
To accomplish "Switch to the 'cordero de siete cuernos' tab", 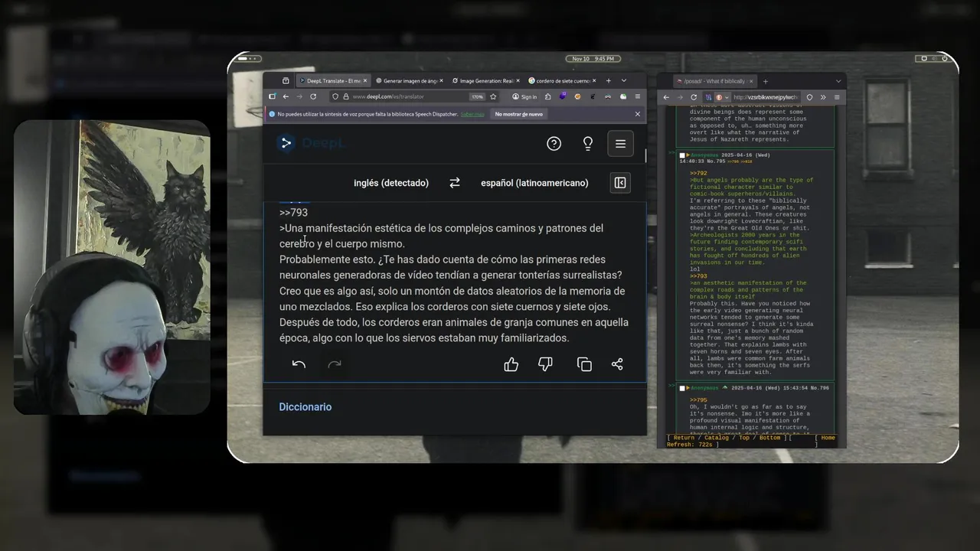I will pyautogui.click(x=561, y=80).
